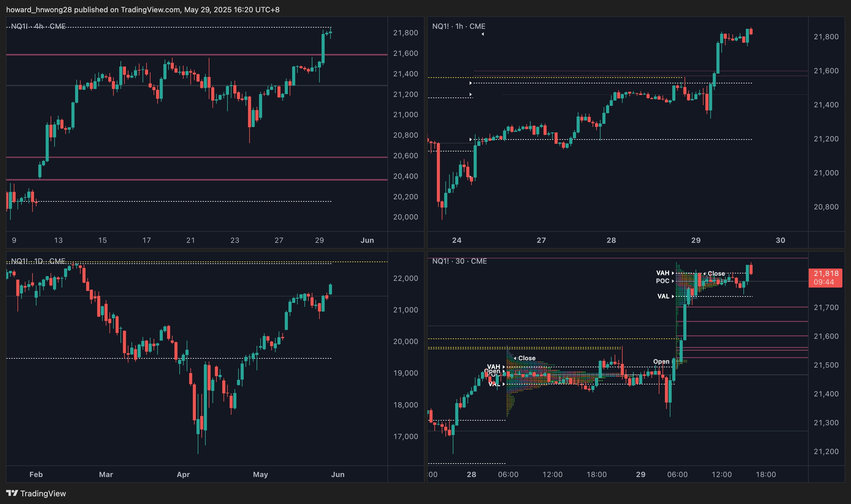Click the 12:00 label on the 30-minute time axis

tap(552, 475)
